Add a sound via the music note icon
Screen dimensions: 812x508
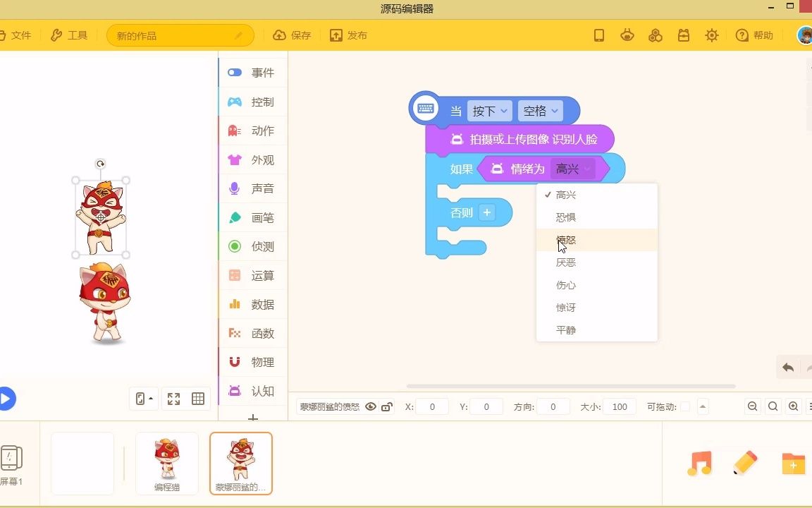coord(699,464)
